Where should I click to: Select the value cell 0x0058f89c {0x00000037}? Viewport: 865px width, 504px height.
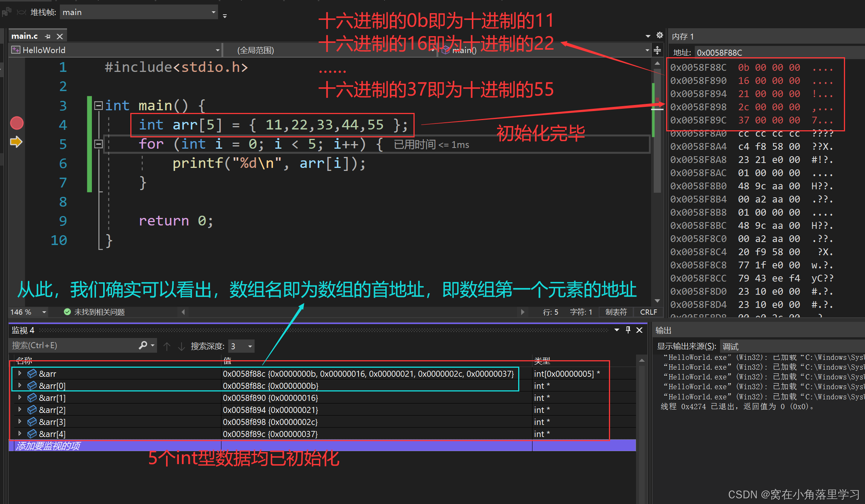pyautogui.click(x=377, y=434)
